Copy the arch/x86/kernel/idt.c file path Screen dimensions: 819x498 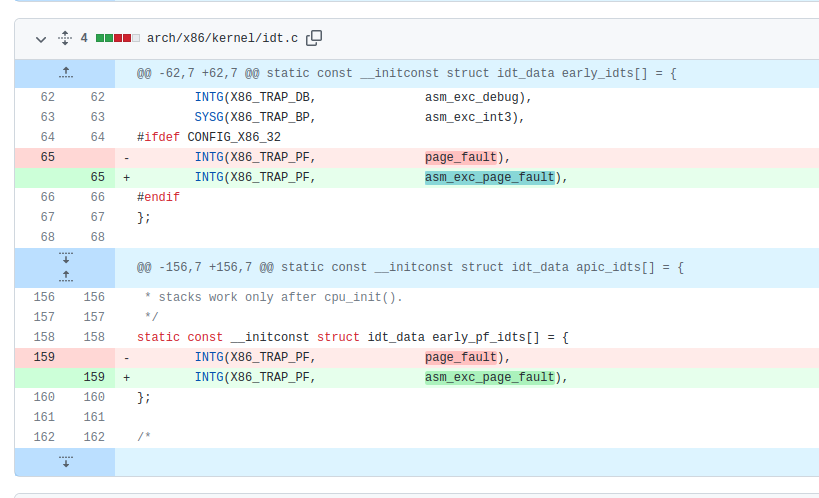[x=314, y=38]
